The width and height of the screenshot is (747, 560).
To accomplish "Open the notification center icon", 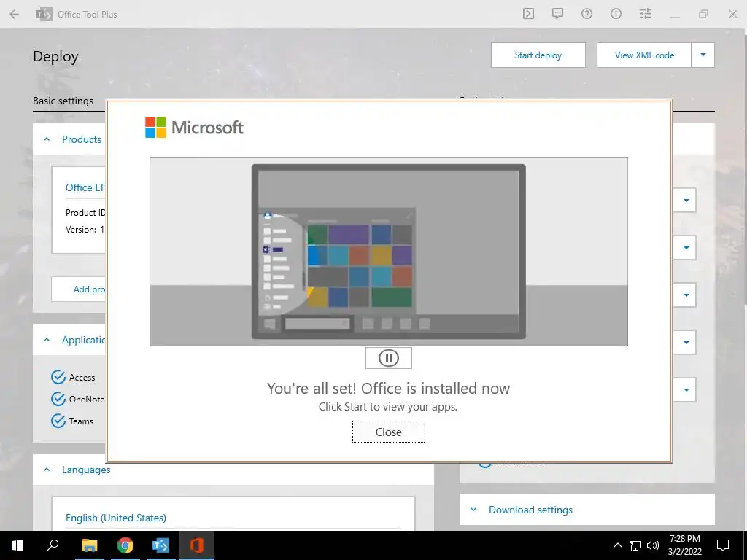I will (x=723, y=545).
